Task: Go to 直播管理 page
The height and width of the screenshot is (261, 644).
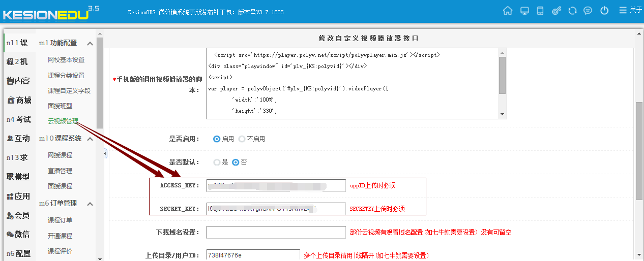Action: tap(60, 171)
